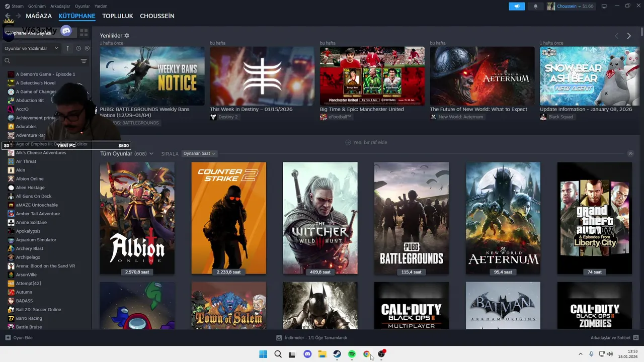
Task: Select A Detective's Novel in game list
Action: (x=36, y=83)
